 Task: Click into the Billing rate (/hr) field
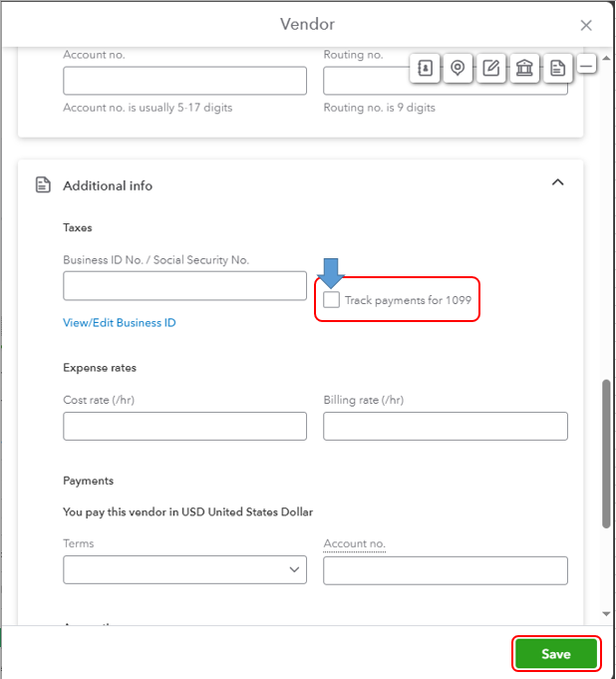[x=446, y=426]
